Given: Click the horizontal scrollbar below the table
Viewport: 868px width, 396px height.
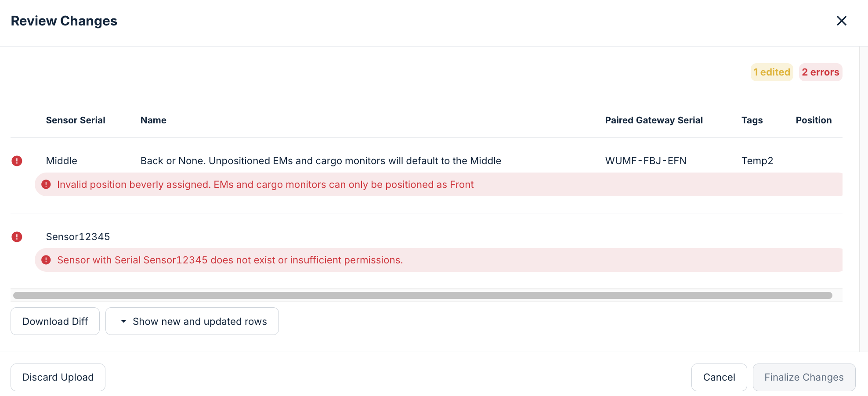Looking at the screenshot, I should [x=422, y=295].
